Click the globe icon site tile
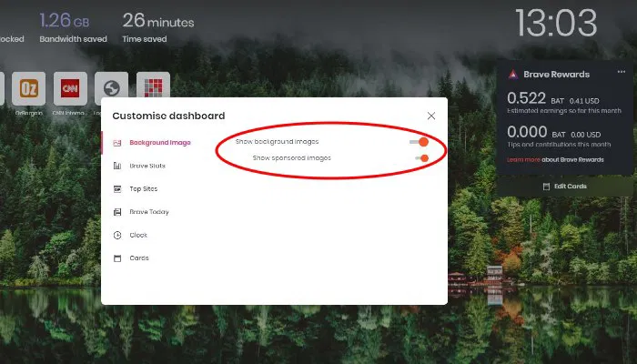The height and width of the screenshot is (364, 637). click(112, 89)
